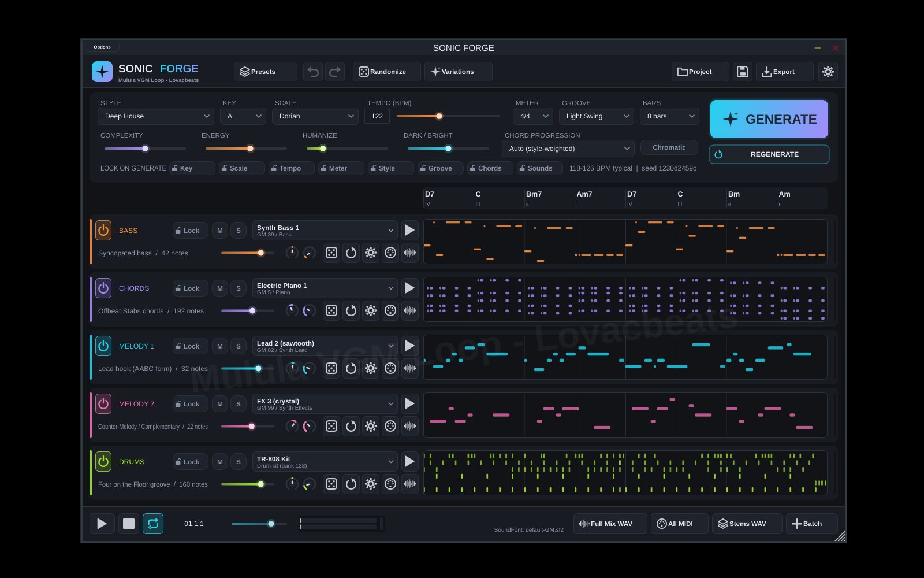Image resolution: width=924 pixels, height=578 pixels.
Task: Open MELODY 1 track settings gear
Action: point(371,368)
